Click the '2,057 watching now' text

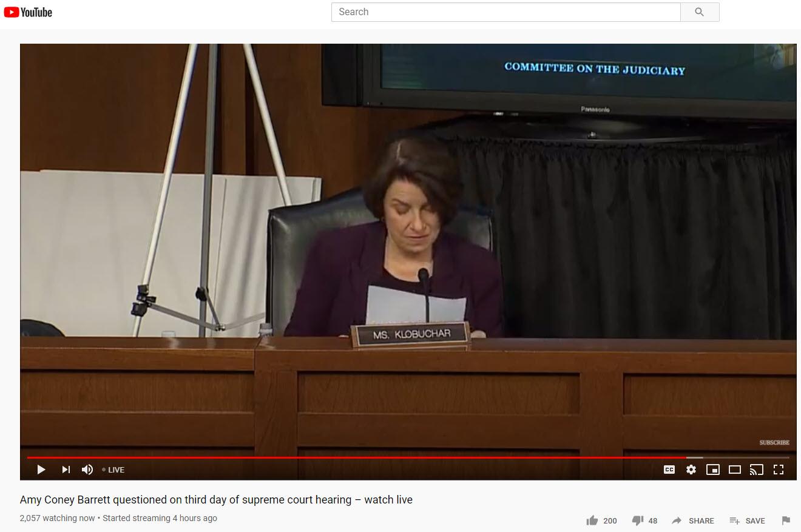[58, 518]
